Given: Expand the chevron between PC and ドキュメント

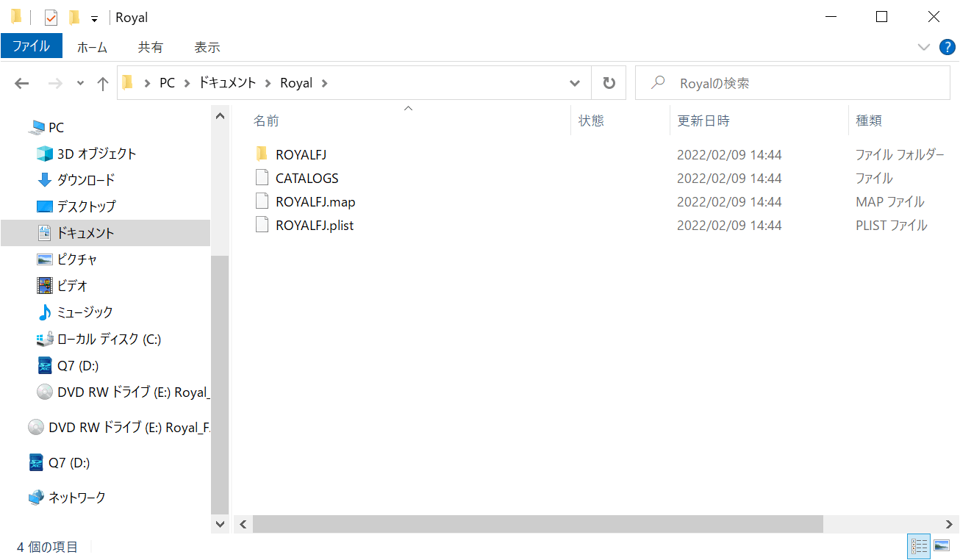Looking at the screenshot, I should tap(187, 84).
